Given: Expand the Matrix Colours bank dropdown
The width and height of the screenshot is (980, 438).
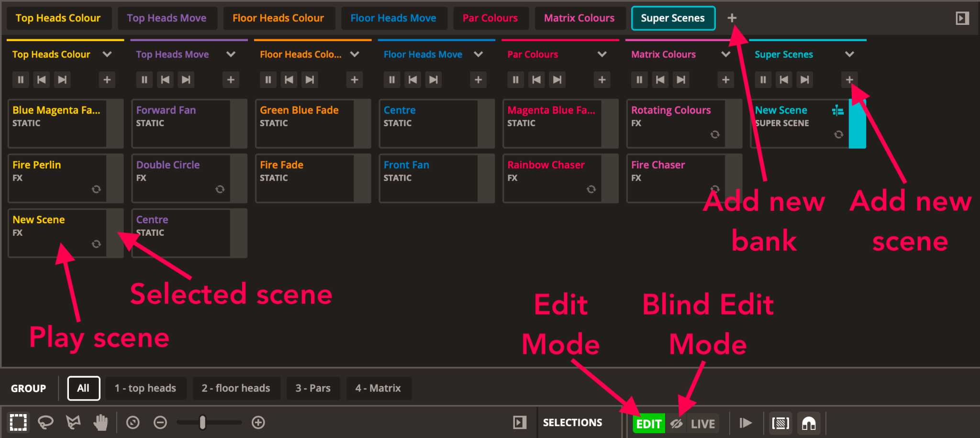Looking at the screenshot, I should [725, 55].
